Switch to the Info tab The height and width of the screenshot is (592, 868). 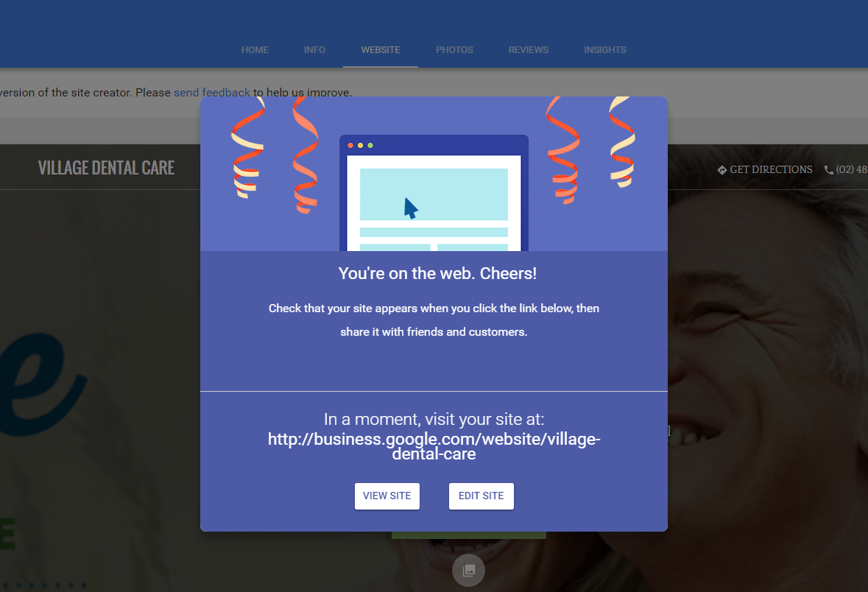[x=314, y=50]
